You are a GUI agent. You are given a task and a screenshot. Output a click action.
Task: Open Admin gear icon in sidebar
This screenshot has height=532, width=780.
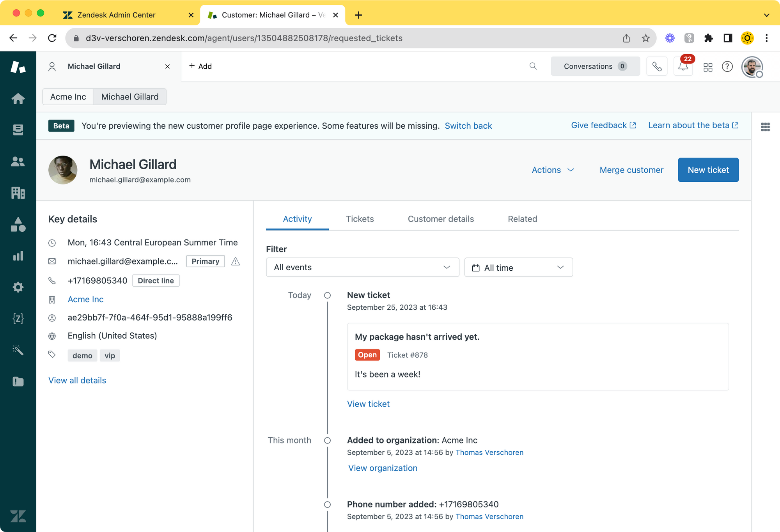tap(18, 287)
